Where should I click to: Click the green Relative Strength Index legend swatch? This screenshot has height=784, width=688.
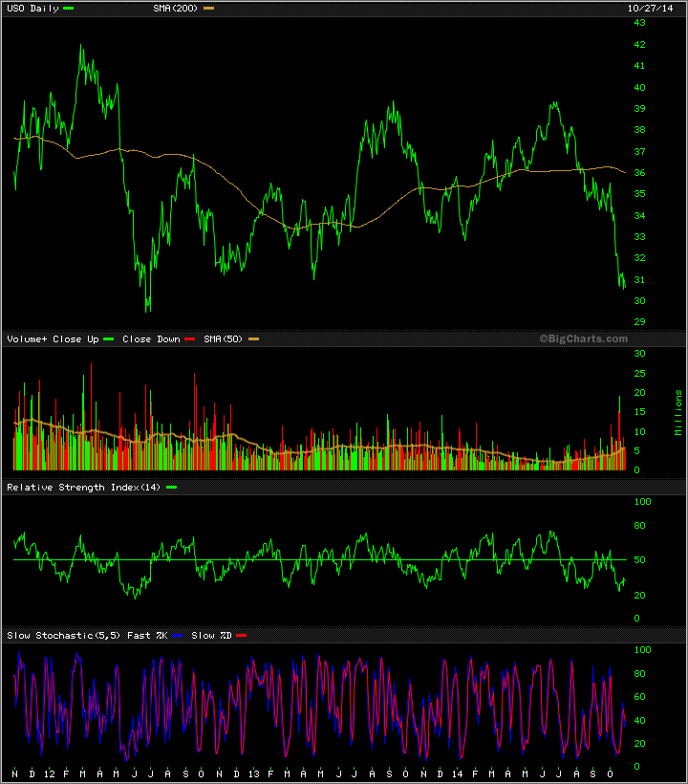click(x=172, y=488)
